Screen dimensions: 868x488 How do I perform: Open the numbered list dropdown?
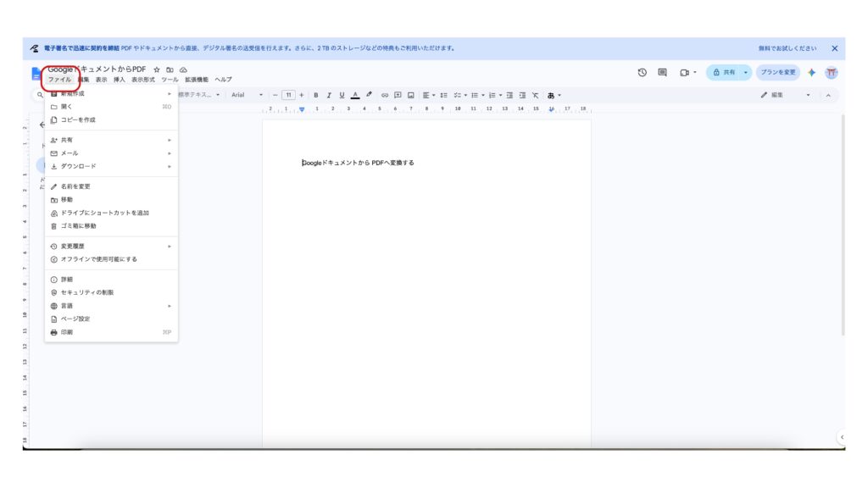click(495, 95)
